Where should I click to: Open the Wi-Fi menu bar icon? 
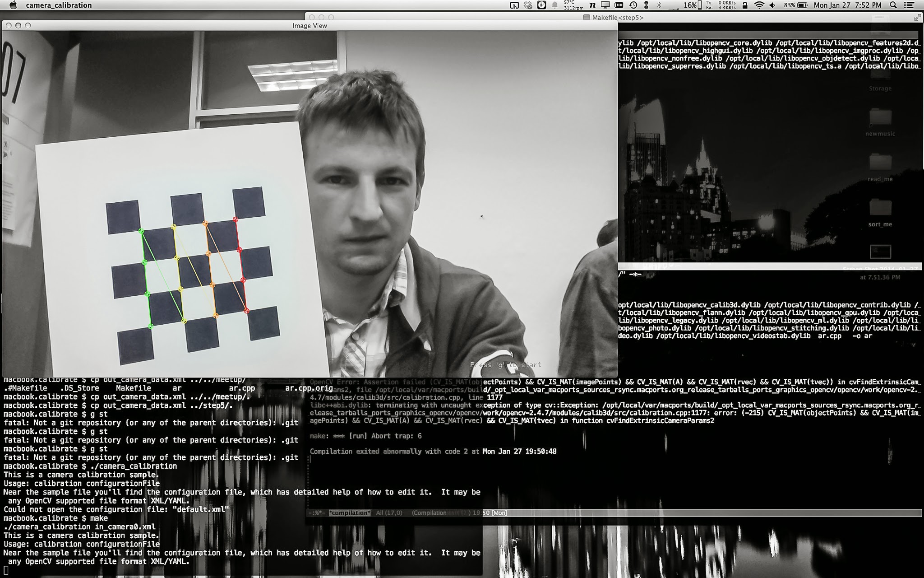click(x=759, y=5)
